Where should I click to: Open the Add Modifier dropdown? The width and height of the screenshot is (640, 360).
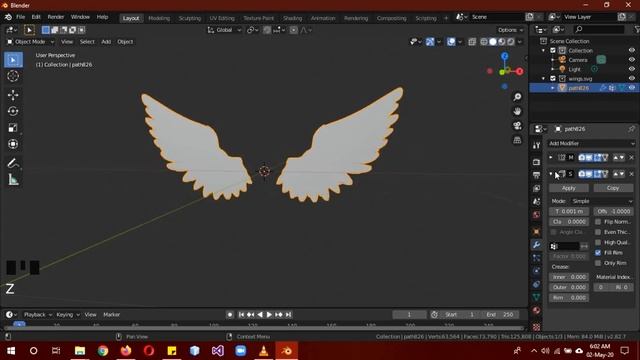pos(591,144)
